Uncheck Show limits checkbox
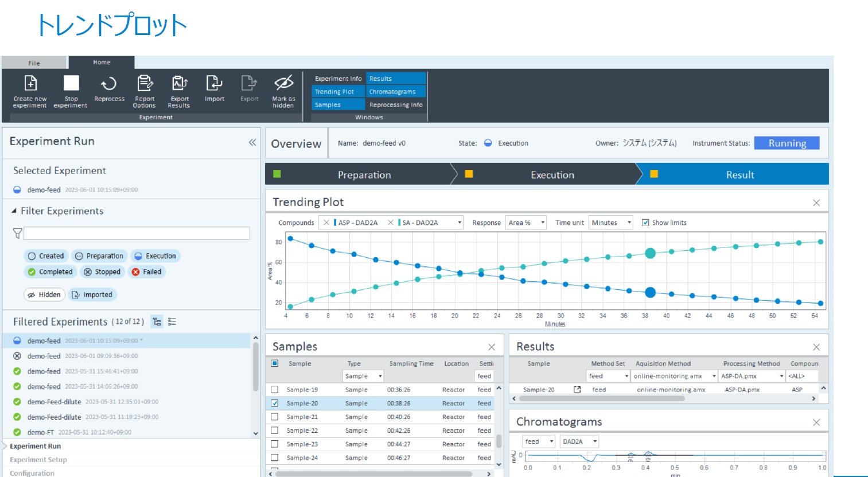 point(645,223)
